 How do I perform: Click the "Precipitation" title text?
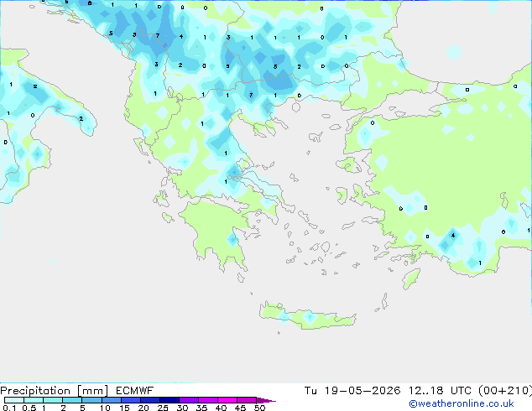[35, 391]
